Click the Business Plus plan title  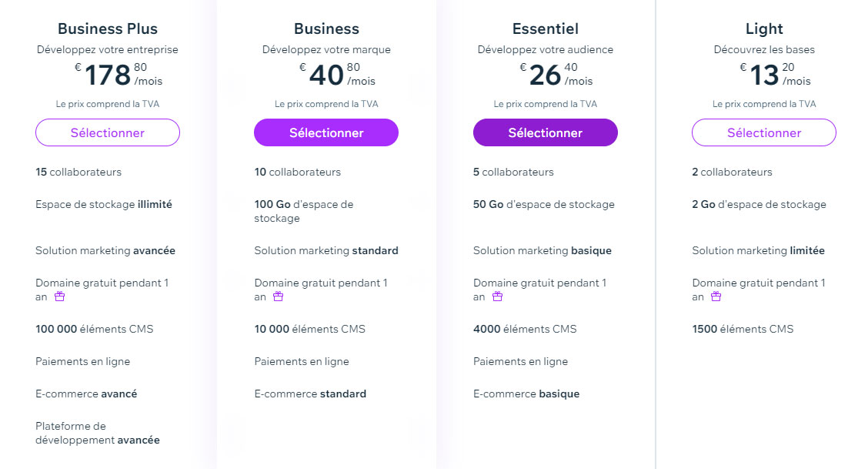108,28
